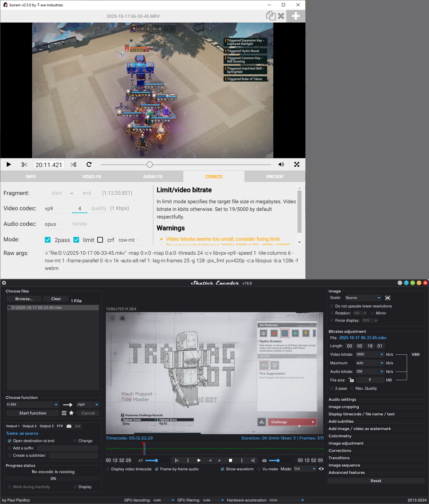Toggle fullscreen in boram player

(297, 165)
